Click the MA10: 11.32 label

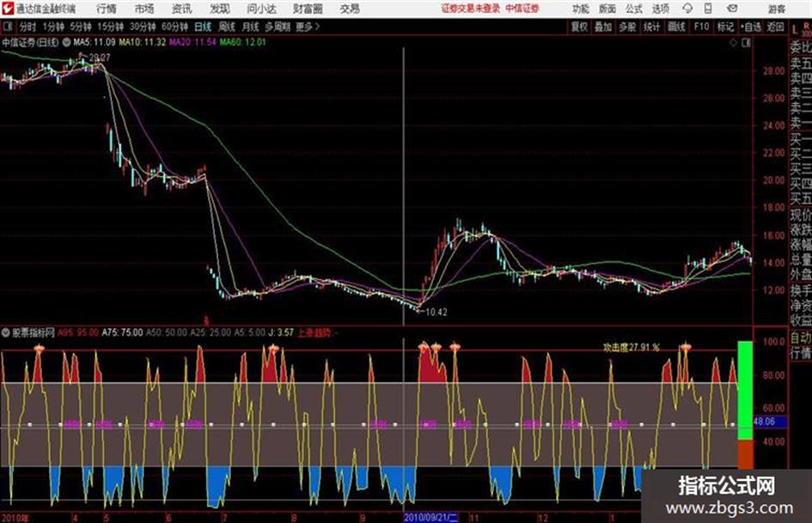point(142,42)
